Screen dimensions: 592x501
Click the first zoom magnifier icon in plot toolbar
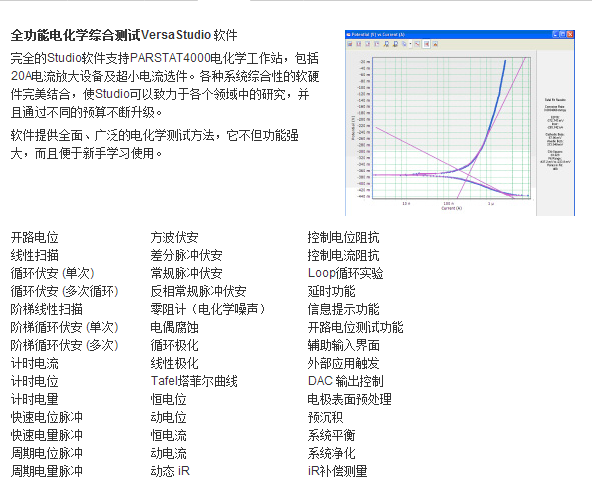coord(386,44)
